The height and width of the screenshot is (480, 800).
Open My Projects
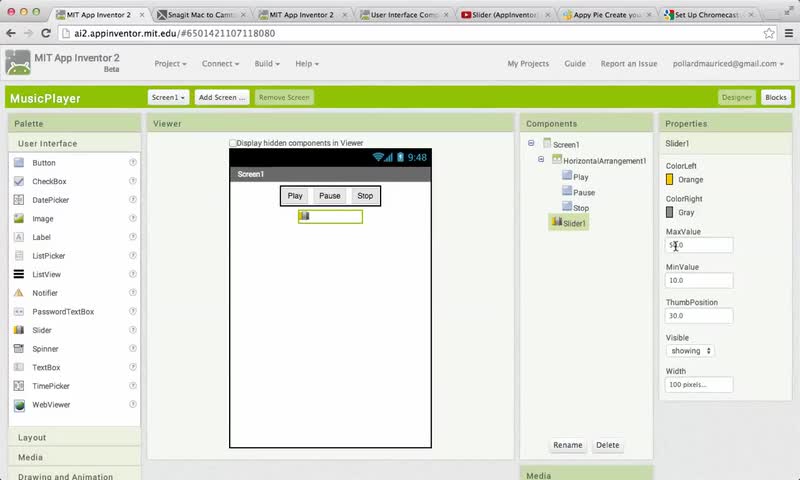[x=528, y=64]
